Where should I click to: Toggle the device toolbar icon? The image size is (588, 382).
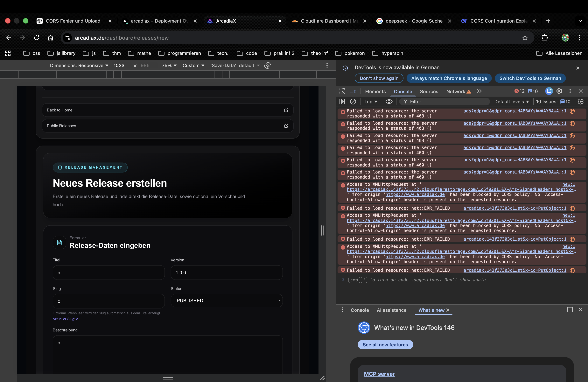353,91
